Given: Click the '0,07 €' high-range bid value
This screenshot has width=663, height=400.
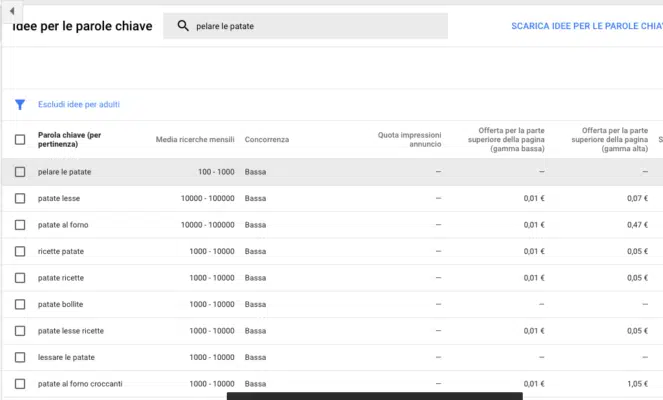Looking at the screenshot, I should [637, 198].
